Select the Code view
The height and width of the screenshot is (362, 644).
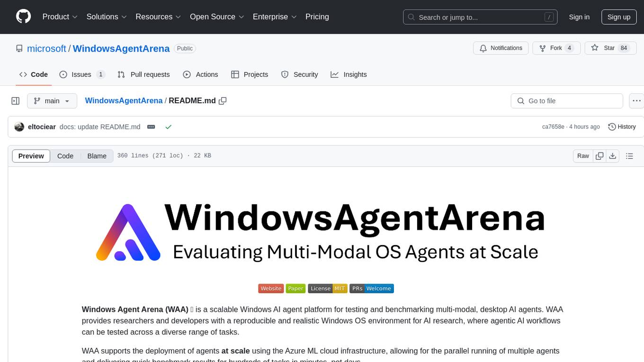[65, 156]
